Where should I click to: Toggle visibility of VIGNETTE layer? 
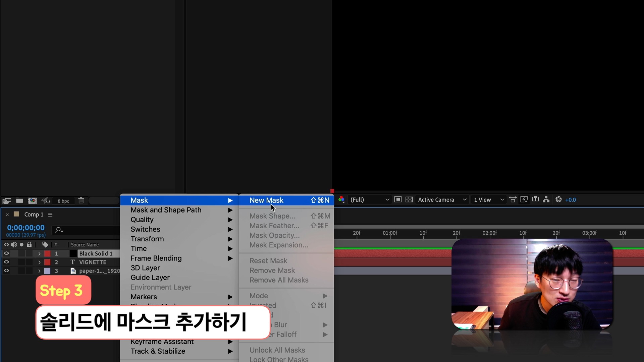tap(6, 262)
